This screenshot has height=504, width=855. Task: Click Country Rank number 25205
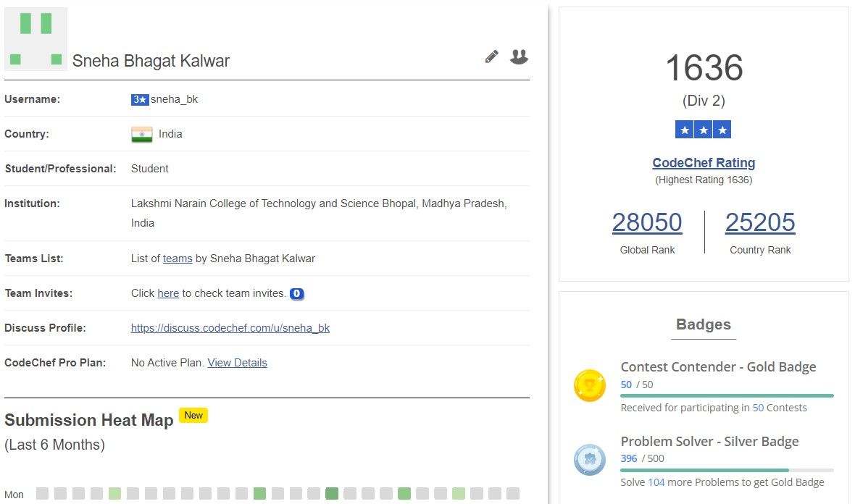tap(760, 222)
